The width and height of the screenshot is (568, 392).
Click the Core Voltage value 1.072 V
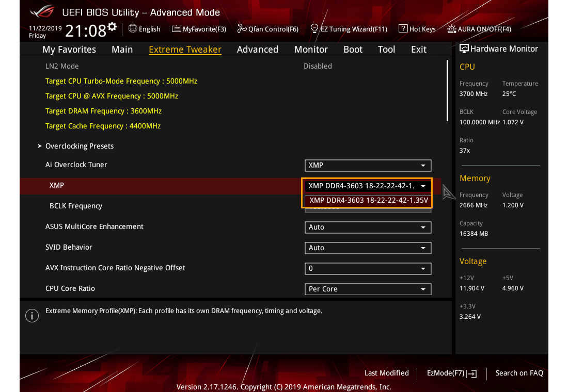tap(513, 122)
